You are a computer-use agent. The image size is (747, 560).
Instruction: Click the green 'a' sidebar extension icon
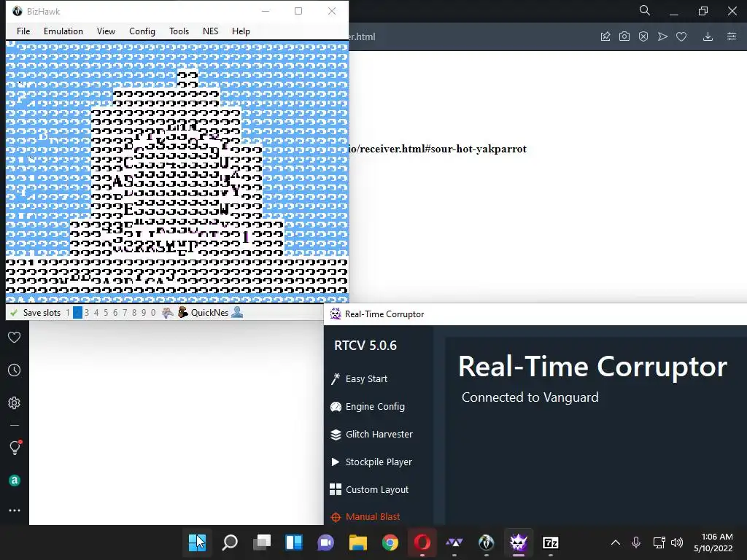(15, 481)
